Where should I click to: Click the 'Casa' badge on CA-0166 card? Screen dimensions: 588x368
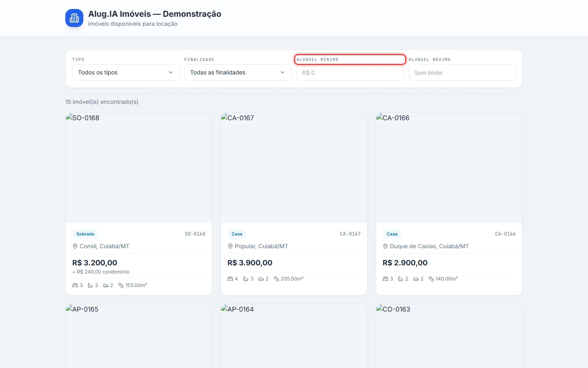392,234
